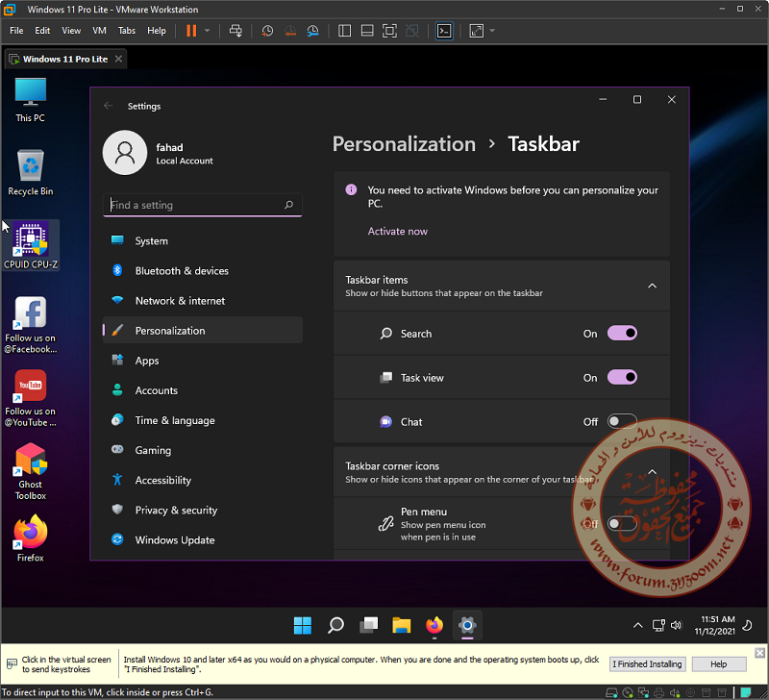Show hidden icons in the system tray
Screen dimensions: 769x700
638,625
